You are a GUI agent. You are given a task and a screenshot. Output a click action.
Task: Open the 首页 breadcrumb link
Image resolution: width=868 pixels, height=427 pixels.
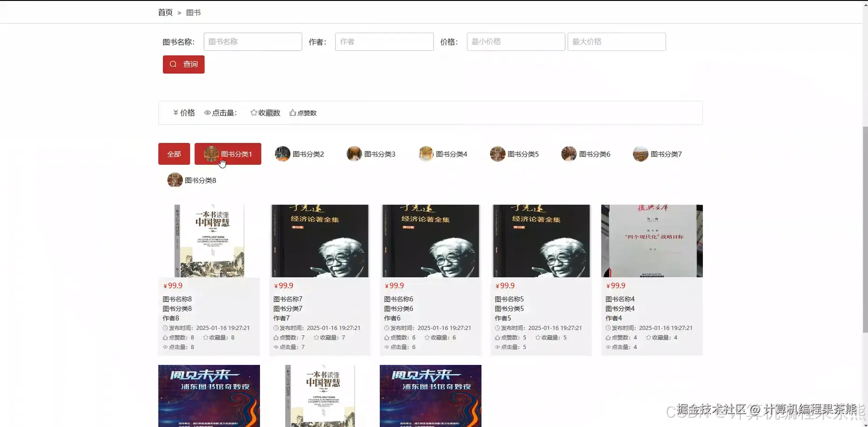click(x=165, y=12)
